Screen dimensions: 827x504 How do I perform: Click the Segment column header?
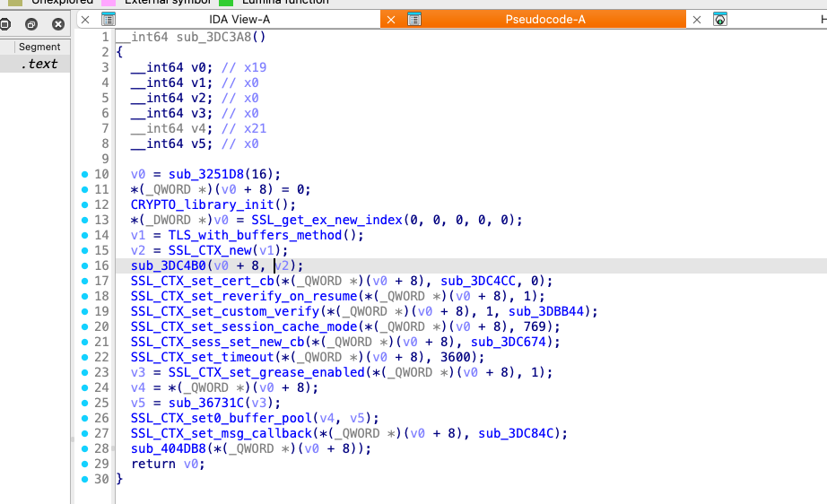point(39,47)
